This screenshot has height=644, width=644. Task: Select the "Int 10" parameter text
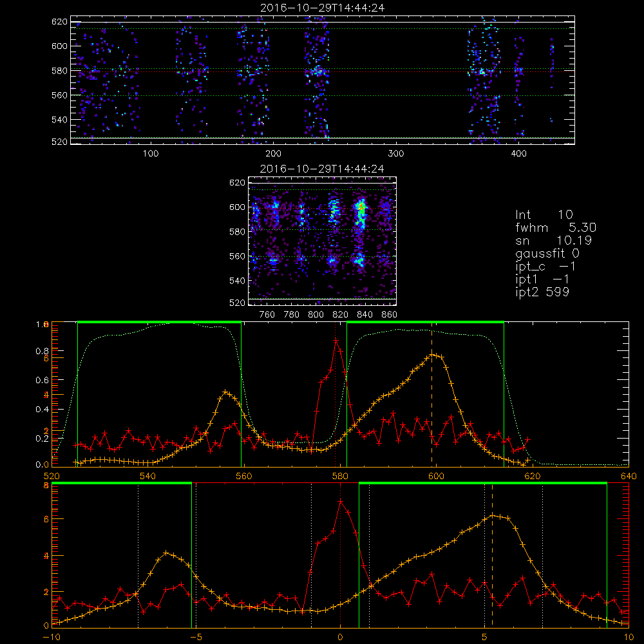pyautogui.click(x=544, y=215)
